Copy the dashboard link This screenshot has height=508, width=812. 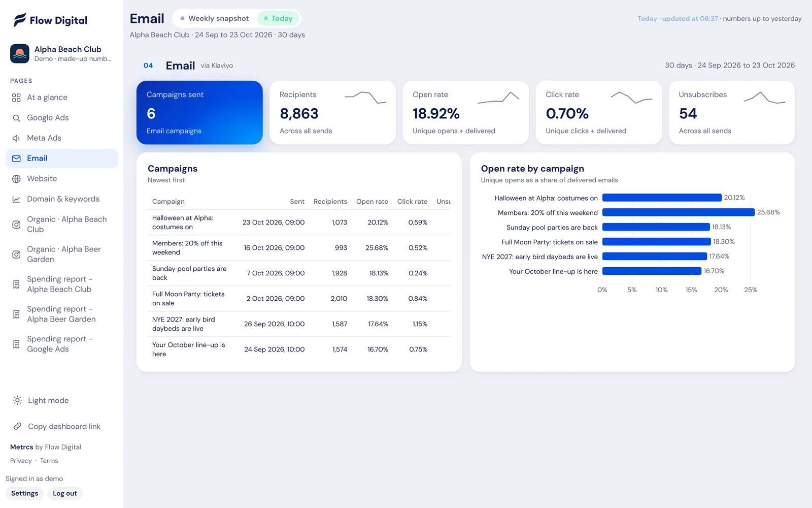click(x=62, y=426)
